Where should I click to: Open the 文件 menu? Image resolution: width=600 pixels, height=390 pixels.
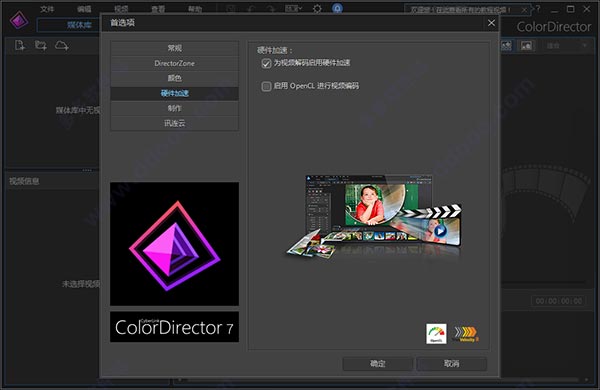(x=47, y=8)
